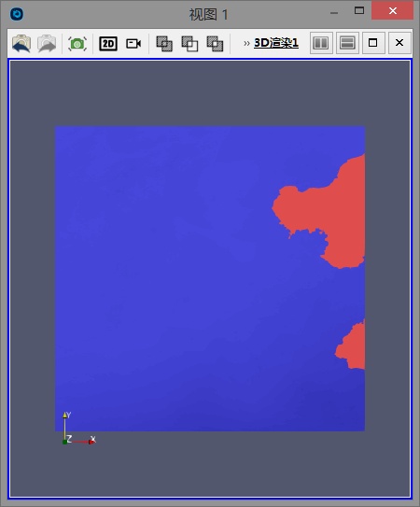Maximize the render view frame

coord(373,43)
